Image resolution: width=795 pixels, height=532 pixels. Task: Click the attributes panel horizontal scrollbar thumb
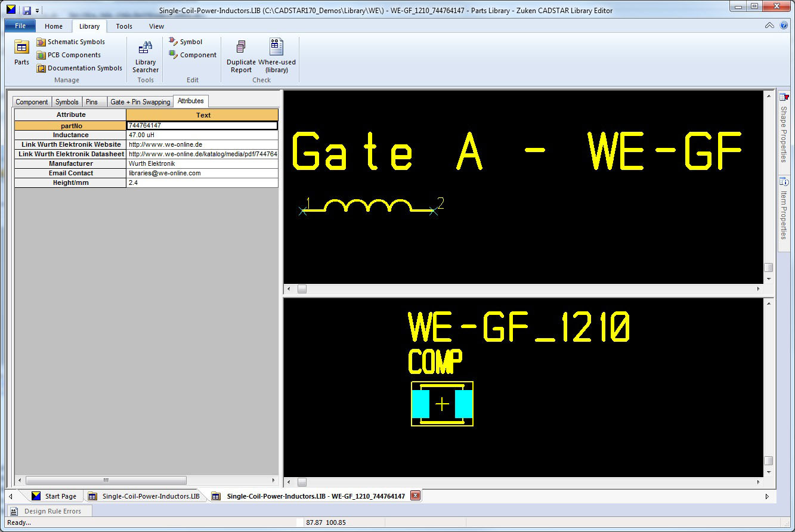[106, 480]
